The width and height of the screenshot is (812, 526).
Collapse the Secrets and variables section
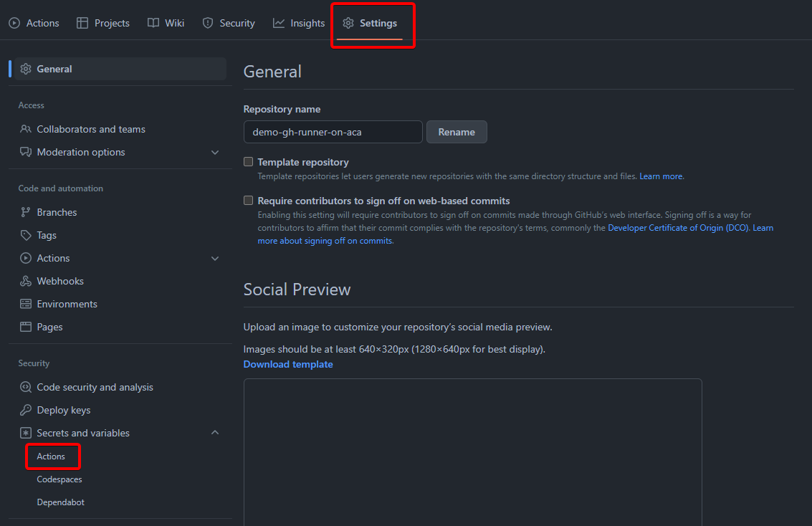tap(215, 433)
